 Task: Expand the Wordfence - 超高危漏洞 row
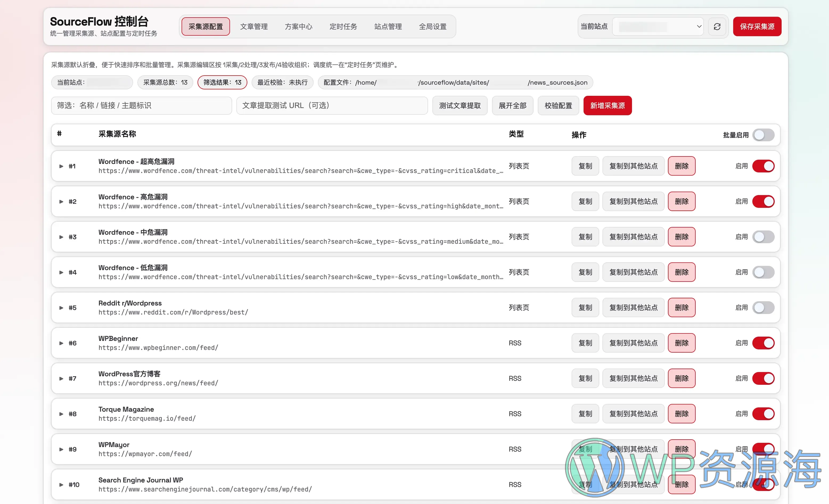[61, 166]
